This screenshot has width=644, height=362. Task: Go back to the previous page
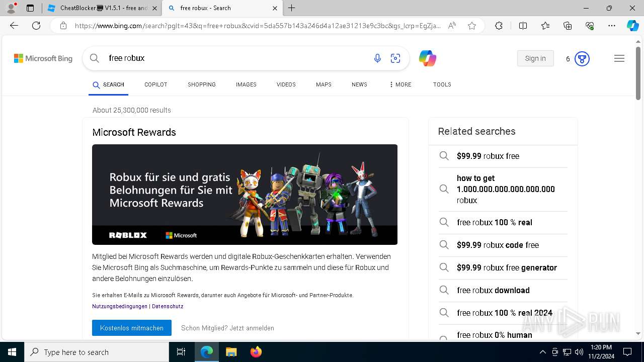(x=14, y=26)
